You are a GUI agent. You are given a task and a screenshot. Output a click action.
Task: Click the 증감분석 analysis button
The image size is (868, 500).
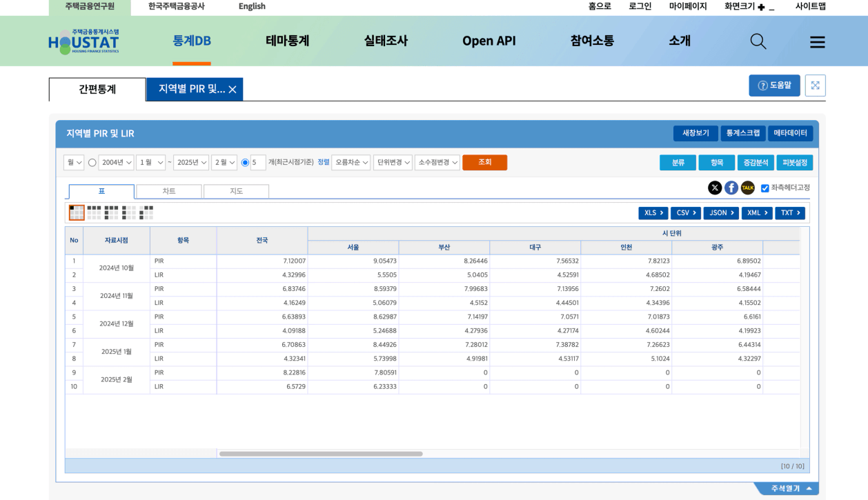756,163
